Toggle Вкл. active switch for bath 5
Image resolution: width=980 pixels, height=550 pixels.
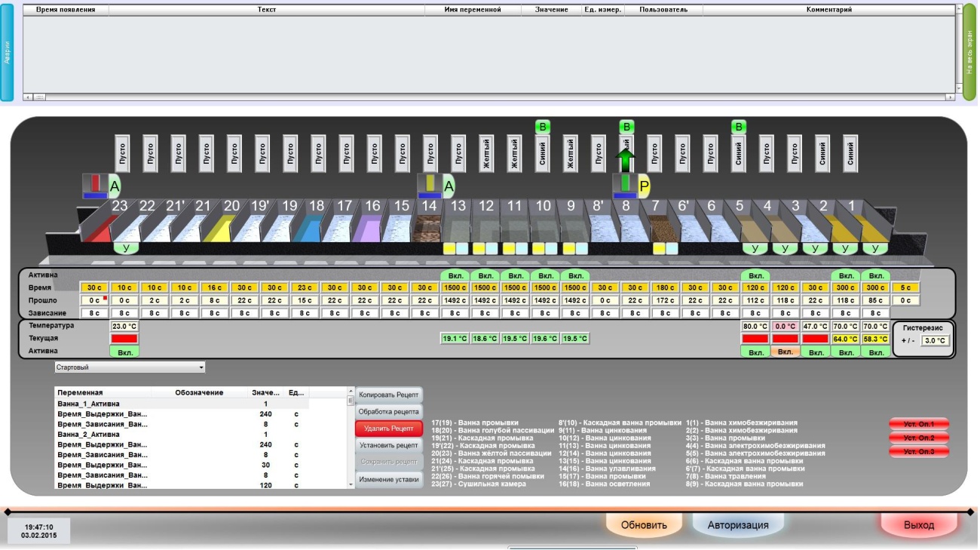[x=756, y=275]
